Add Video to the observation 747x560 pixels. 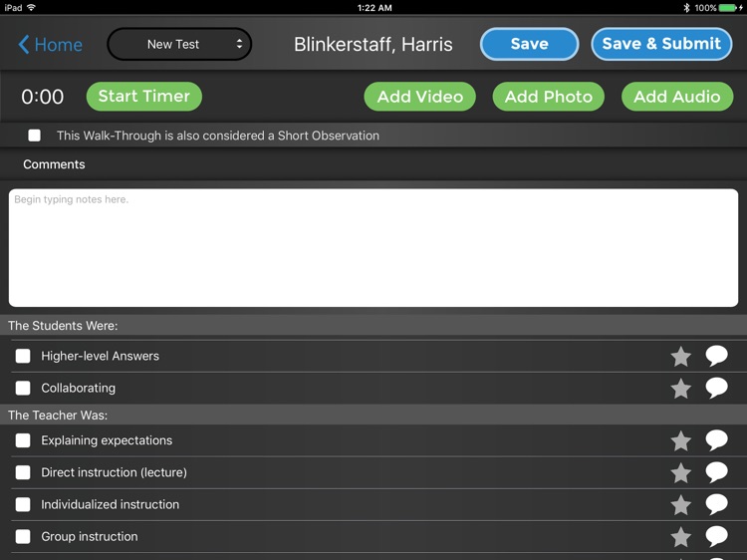(x=419, y=97)
